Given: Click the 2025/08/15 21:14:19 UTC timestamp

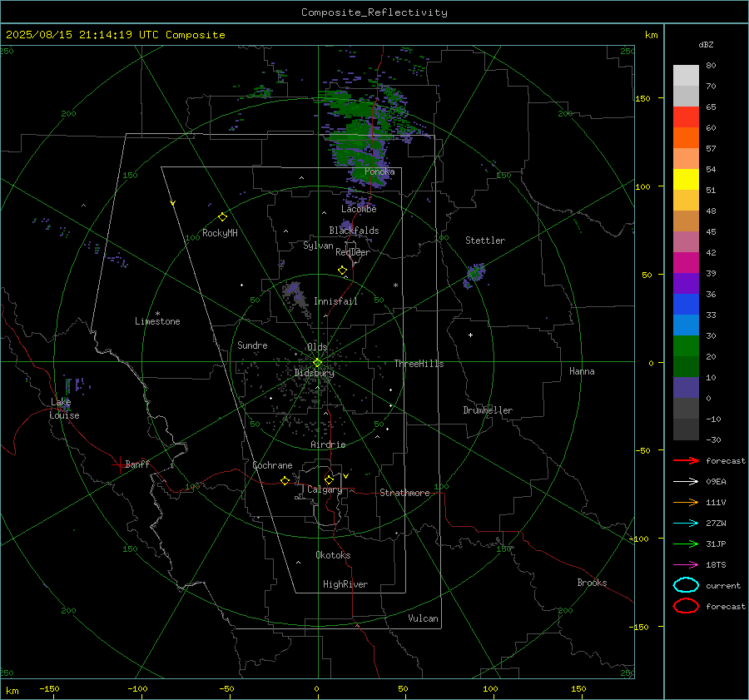Looking at the screenshot, I should [115, 35].
